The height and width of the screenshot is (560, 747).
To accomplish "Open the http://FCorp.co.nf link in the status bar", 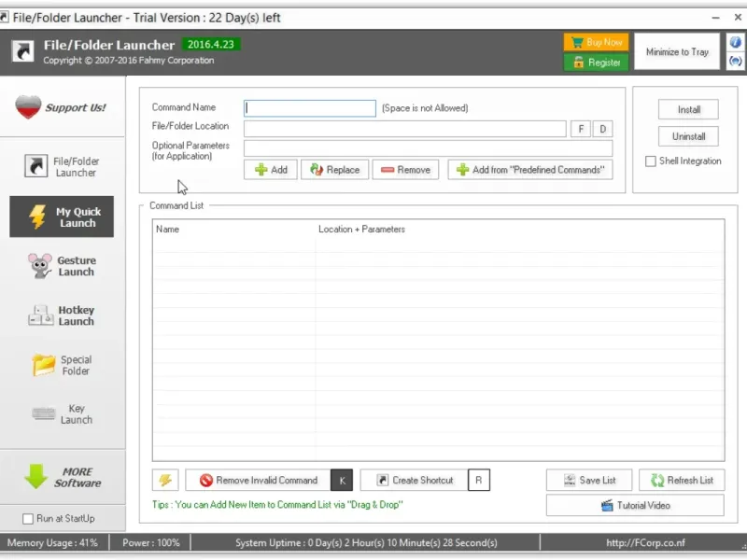I will (x=645, y=543).
